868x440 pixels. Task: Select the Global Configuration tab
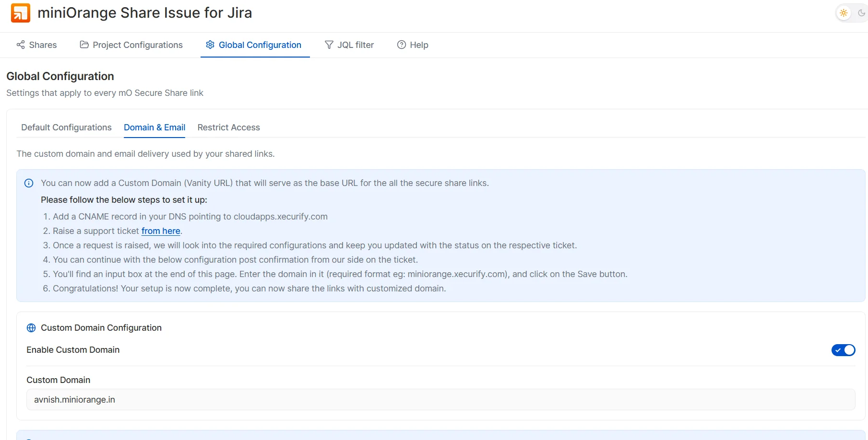[255, 45]
